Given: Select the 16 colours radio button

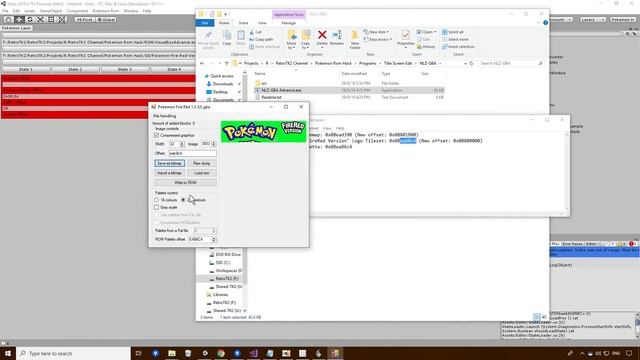Looking at the screenshot, I should click(157, 200).
